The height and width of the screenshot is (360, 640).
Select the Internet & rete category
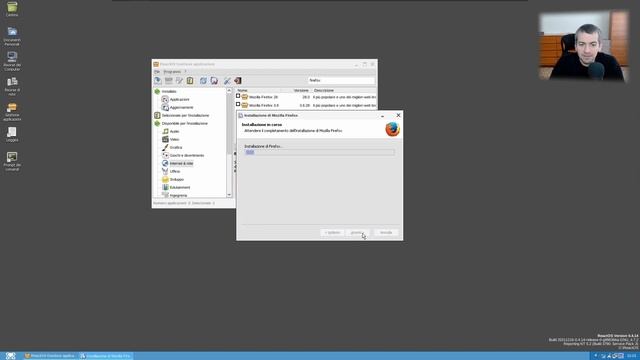pos(181,163)
